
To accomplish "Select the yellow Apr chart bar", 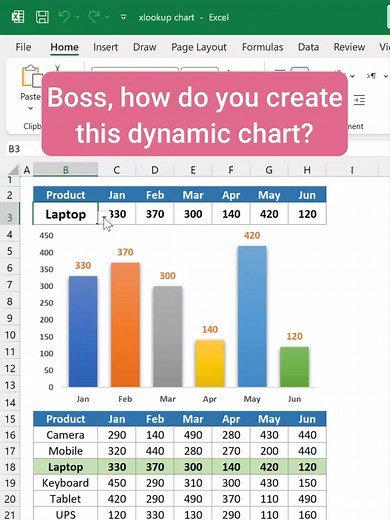I will coord(210,363).
